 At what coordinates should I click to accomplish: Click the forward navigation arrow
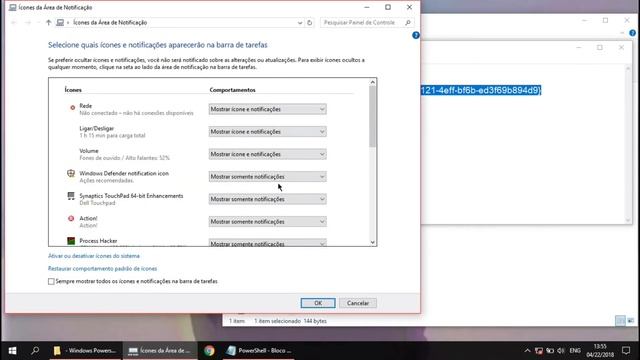[28, 22]
